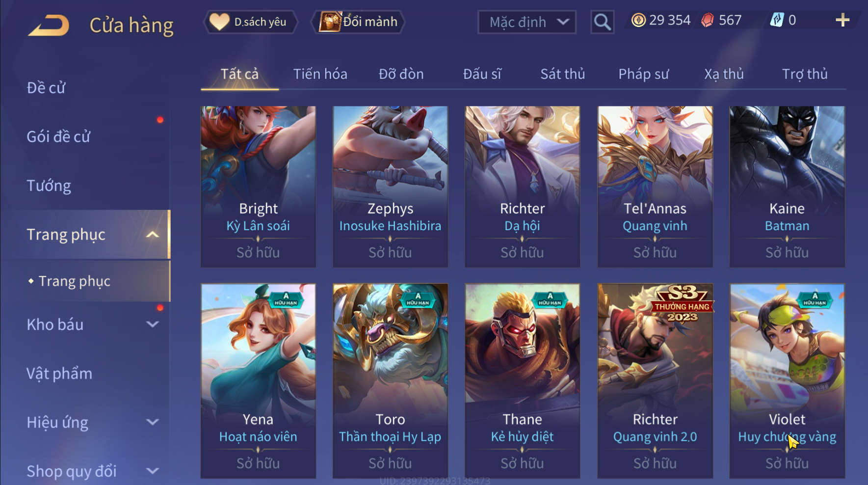This screenshot has width=868, height=485.
Task: Select the Kaine Batman skin card
Action: coord(787,187)
